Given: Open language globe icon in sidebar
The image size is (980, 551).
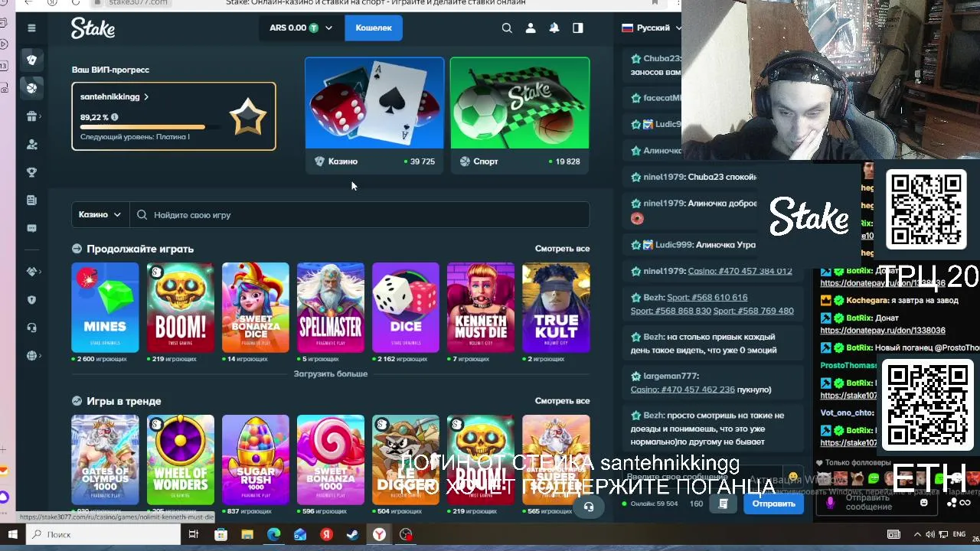Looking at the screenshot, I should click(31, 356).
